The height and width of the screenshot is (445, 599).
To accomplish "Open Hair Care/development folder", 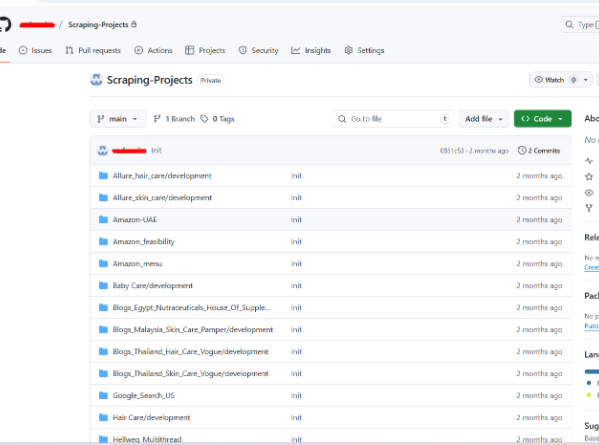I will tap(151, 417).
